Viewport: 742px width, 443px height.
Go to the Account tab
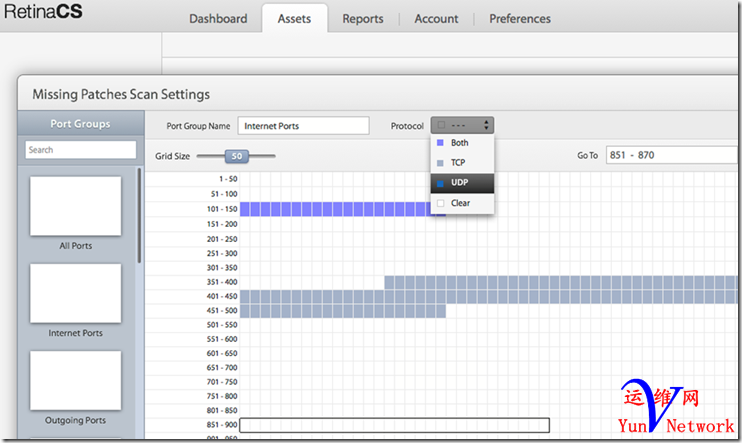(x=436, y=19)
